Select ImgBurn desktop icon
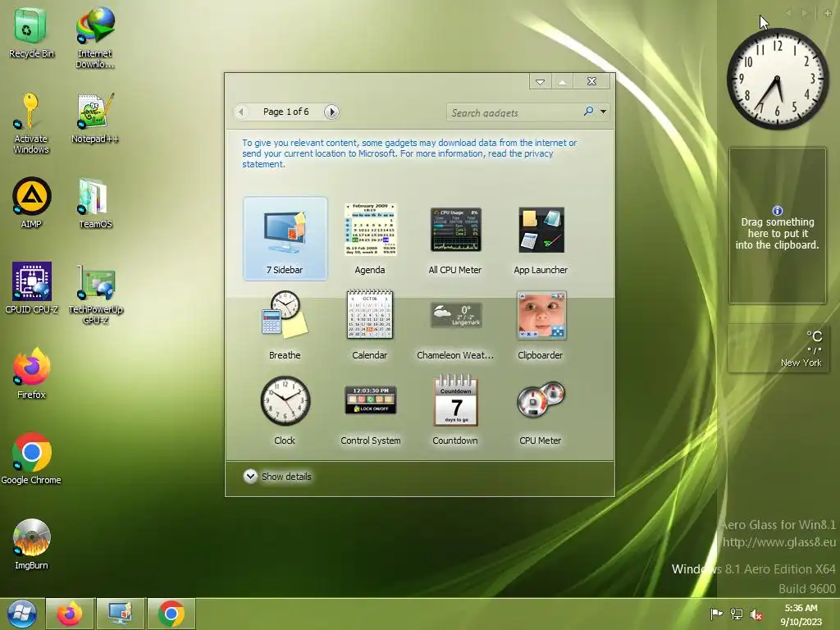This screenshot has height=630, width=840. click(31, 545)
